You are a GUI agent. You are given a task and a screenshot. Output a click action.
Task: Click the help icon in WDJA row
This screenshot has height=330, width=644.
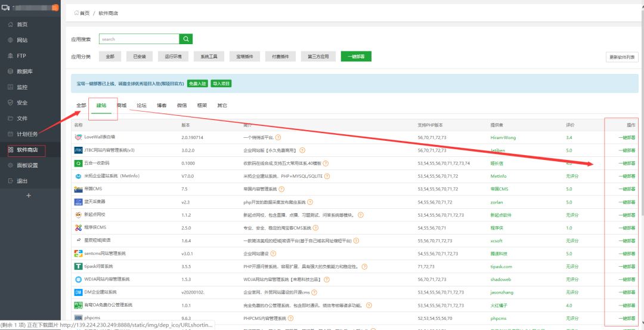[x=327, y=279]
